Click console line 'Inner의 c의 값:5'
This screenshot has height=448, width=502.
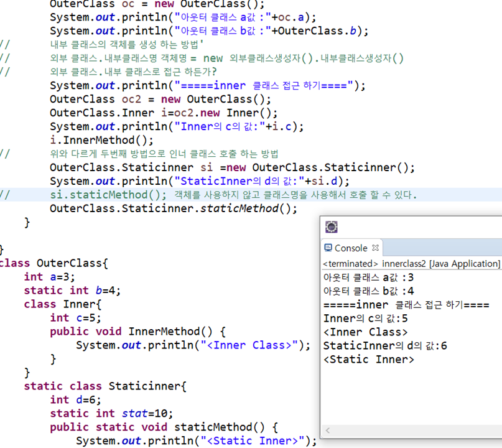point(366,319)
